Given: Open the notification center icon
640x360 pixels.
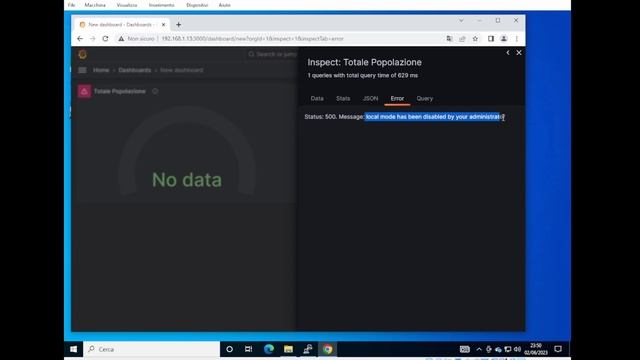Looking at the screenshot, I should click(x=558, y=349).
